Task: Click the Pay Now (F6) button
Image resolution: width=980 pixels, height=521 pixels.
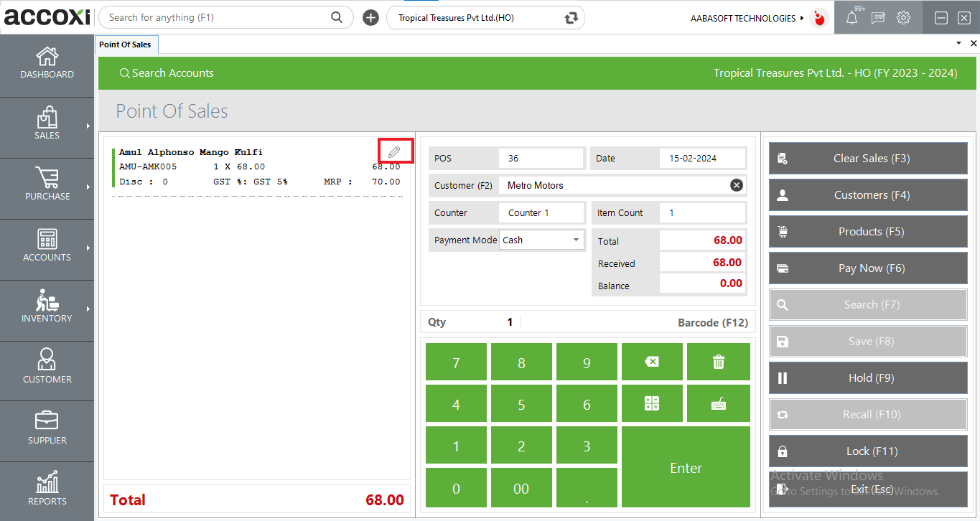Action: coord(868,268)
